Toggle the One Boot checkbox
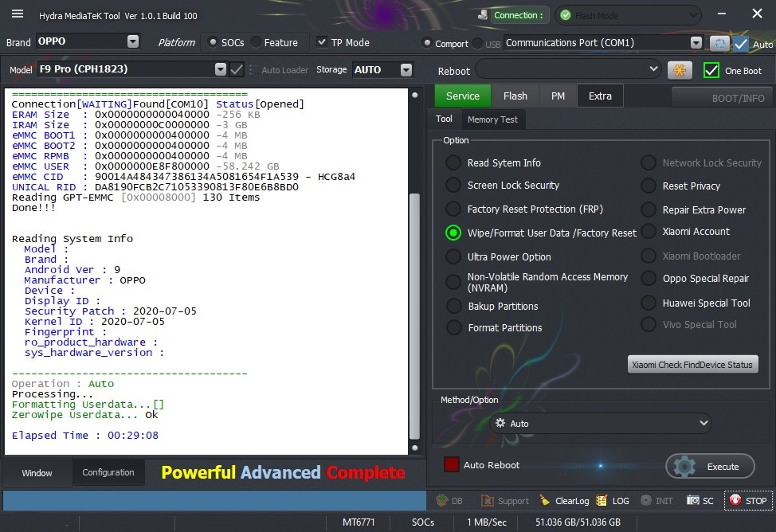Viewport: 776px width, 532px height. (x=711, y=71)
